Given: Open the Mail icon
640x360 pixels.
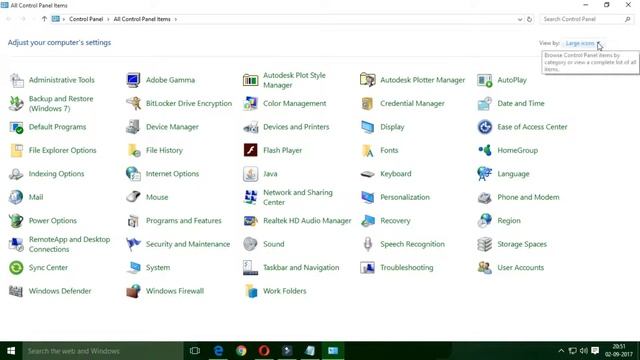Looking at the screenshot, I should point(17,197).
